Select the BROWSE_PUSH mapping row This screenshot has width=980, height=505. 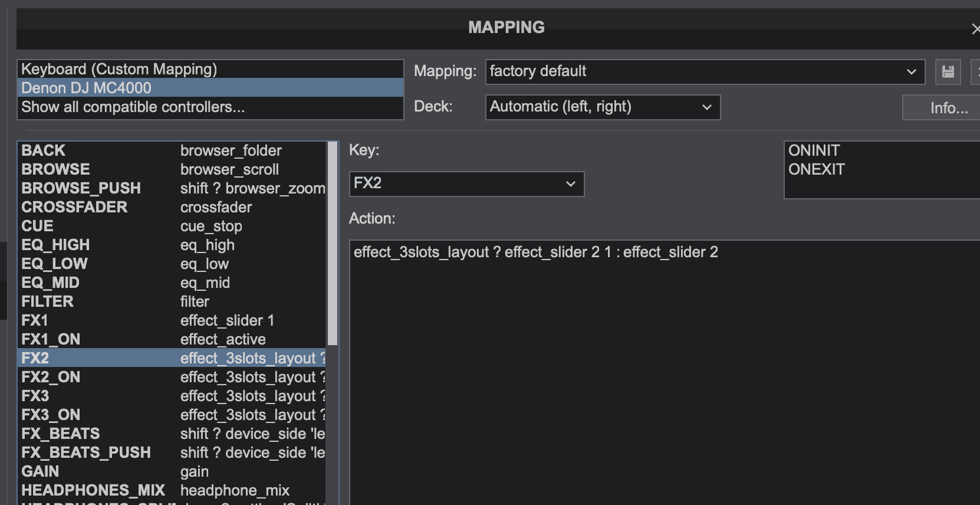pyautogui.click(x=172, y=188)
